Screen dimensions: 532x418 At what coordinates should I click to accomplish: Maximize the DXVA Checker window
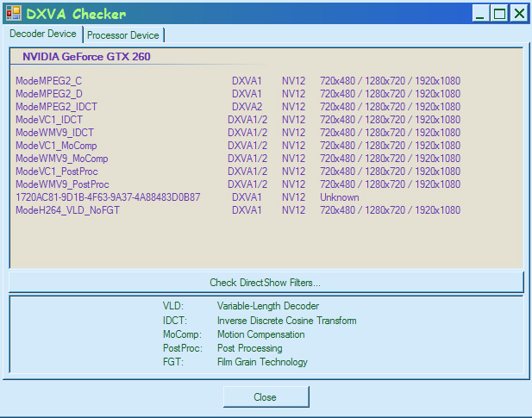click(500, 13)
